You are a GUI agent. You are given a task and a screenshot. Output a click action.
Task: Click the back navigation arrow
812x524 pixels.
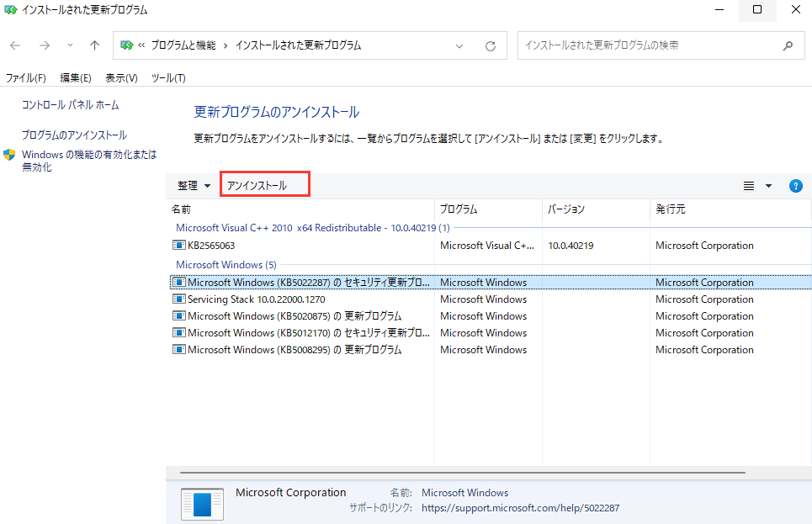pyautogui.click(x=14, y=45)
